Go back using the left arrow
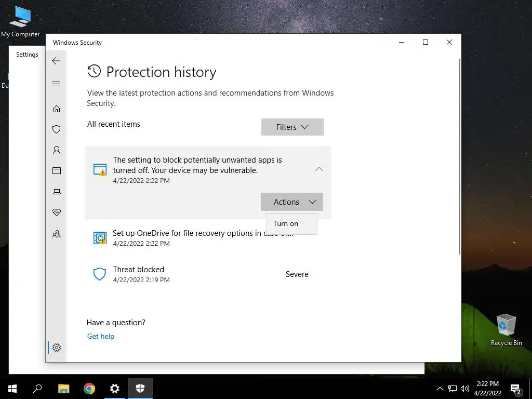532x399 pixels. point(56,61)
